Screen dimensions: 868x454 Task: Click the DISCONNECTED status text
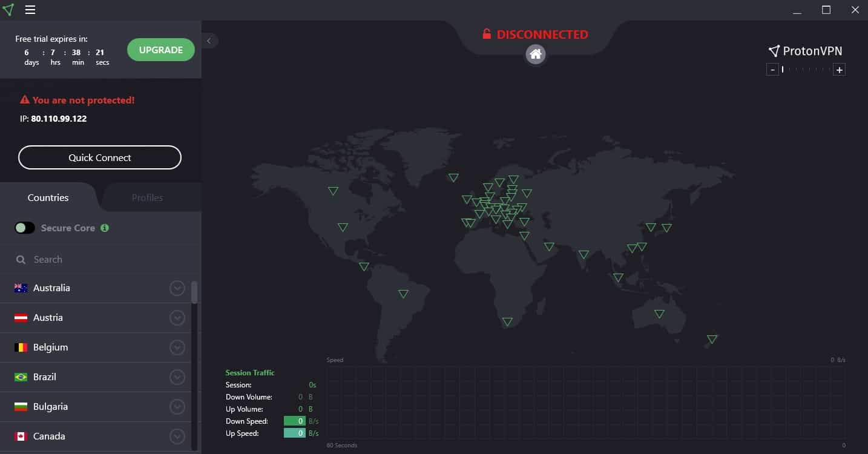pyautogui.click(x=542, y=35)
